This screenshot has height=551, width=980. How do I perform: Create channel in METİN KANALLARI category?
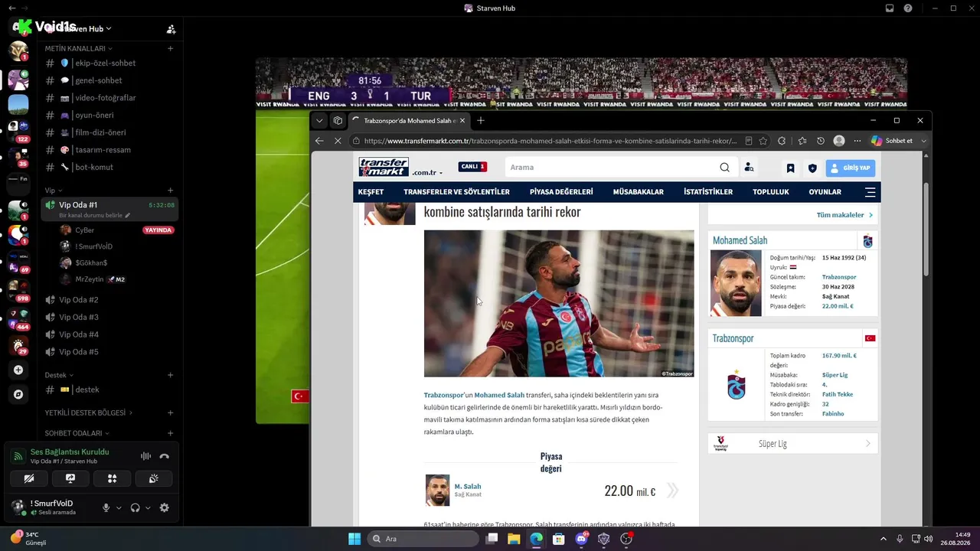pyautogui.click(x=170, y=48)
